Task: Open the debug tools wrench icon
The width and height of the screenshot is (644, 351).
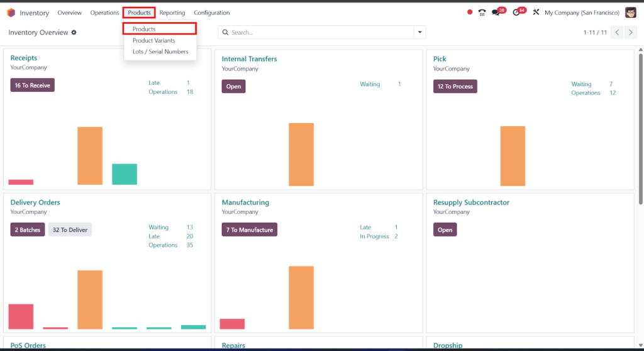Action: (x=536, y=13)
